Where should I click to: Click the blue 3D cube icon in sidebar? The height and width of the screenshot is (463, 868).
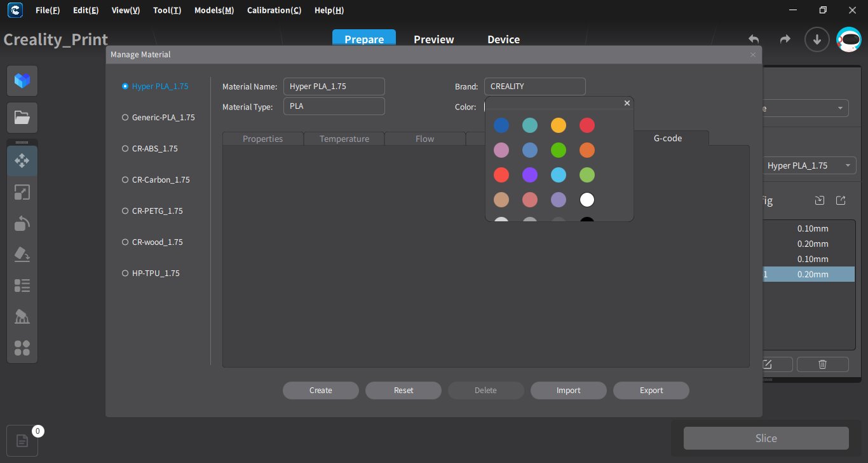point(22,81)
